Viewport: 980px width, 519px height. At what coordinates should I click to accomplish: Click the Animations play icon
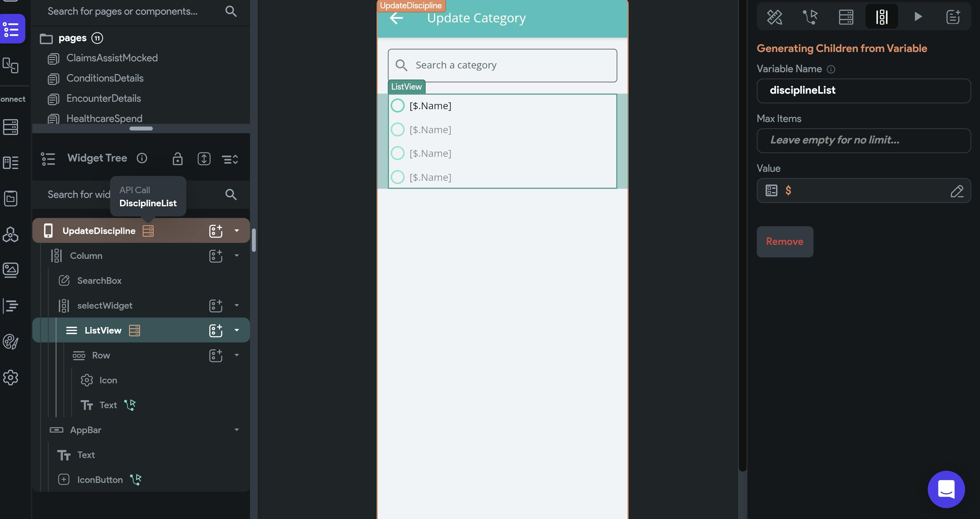[918, 16]
